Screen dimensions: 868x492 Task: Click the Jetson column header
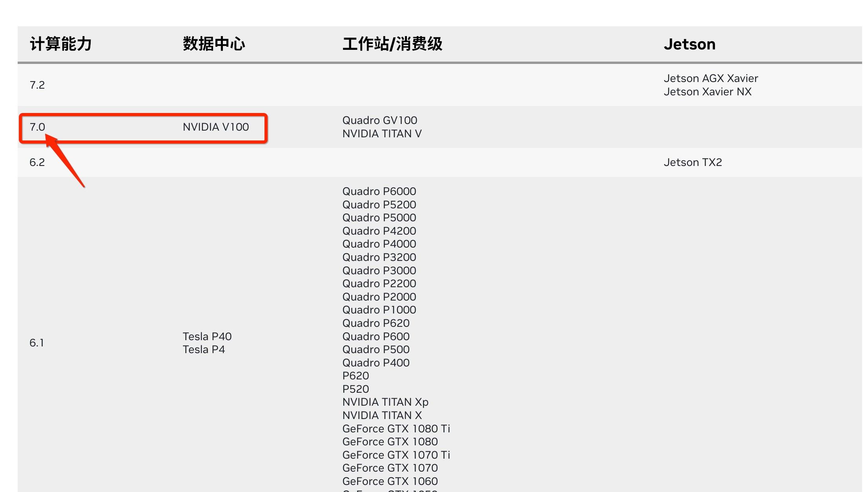coord(689,44)
